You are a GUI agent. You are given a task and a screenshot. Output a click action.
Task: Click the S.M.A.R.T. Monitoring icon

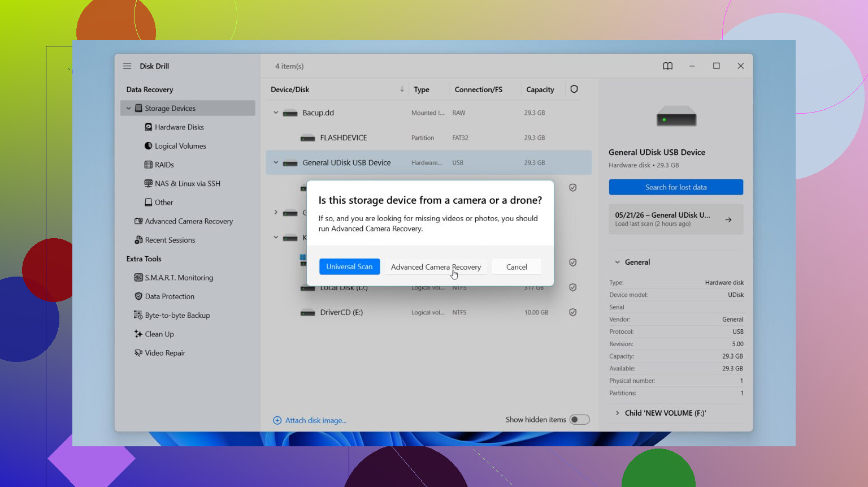[x=138, y=278]
